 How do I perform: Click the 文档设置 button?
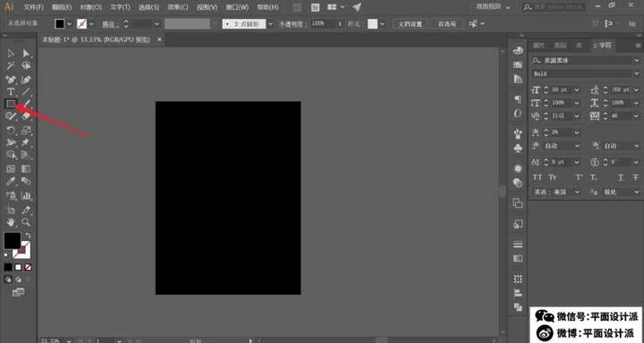[x=411, y=24]
